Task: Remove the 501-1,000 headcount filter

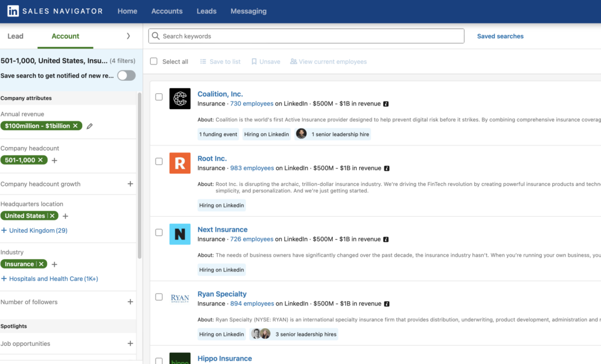Action: [40, 160]
